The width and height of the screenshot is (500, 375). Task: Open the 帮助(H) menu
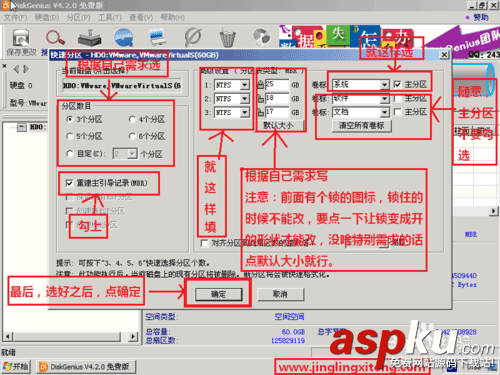point(172,17)
